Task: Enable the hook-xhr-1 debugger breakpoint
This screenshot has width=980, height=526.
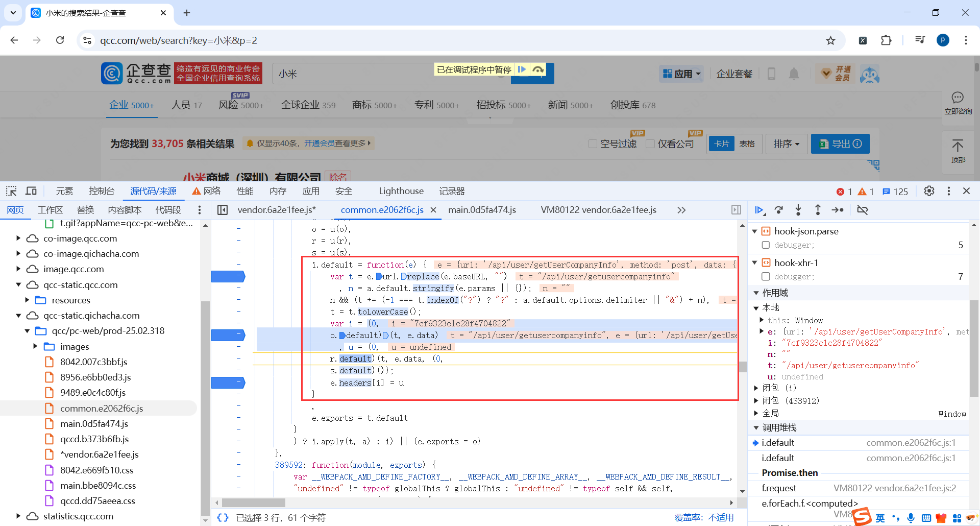Action: [766, 276]
